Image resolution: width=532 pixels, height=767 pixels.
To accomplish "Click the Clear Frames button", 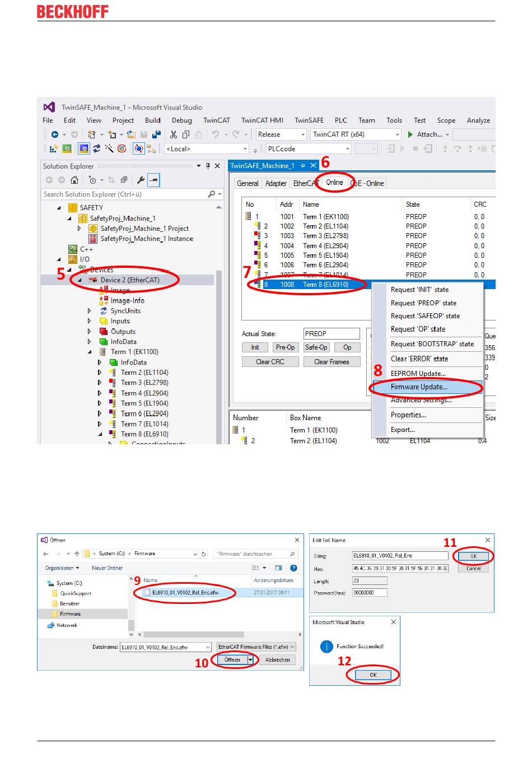I will click(332, 362).
